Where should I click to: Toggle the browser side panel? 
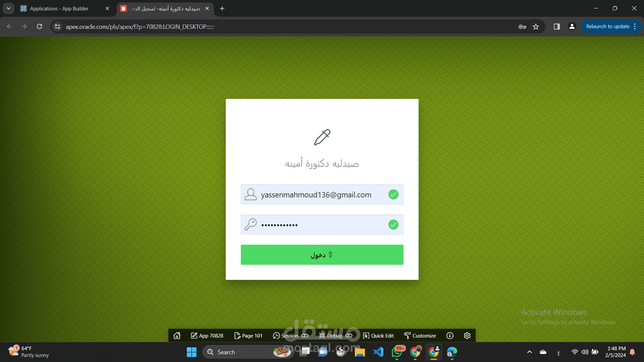pyautogui.click(x=557, y=26)
